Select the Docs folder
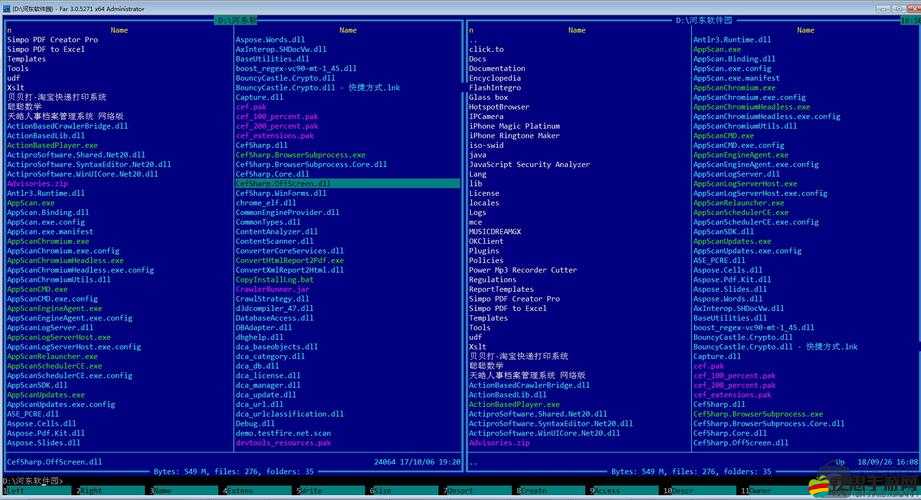Viewport: 921px width, 500px height. click(478, 59)
